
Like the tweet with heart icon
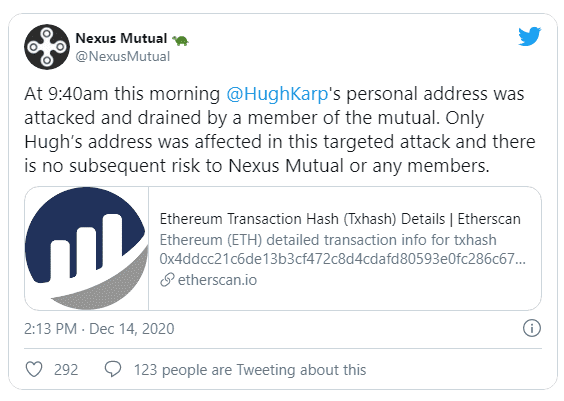click(34, 369)
